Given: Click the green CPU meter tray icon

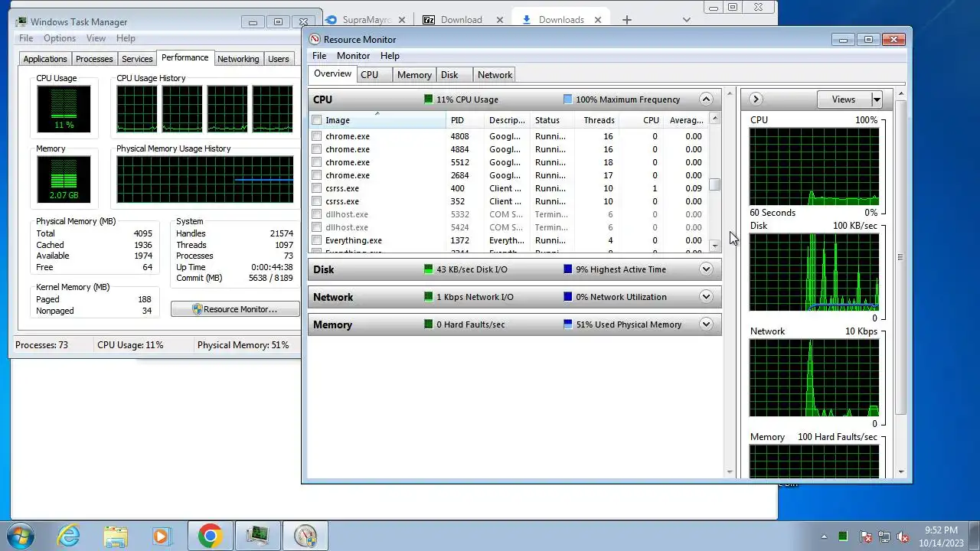Looking at the screenshot, I should (843, 536).
